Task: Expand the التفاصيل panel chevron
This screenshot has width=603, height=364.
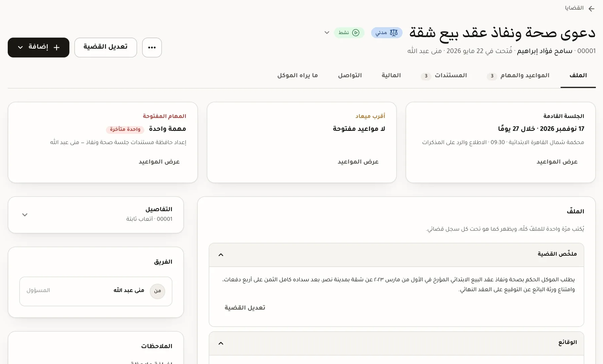Action: click(x=25, y=215)
